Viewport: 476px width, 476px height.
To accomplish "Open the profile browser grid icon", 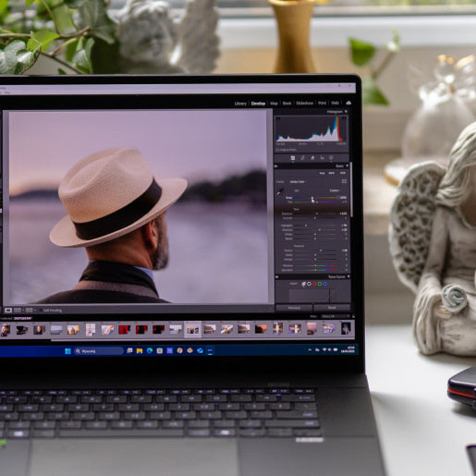I will point(344,181).
